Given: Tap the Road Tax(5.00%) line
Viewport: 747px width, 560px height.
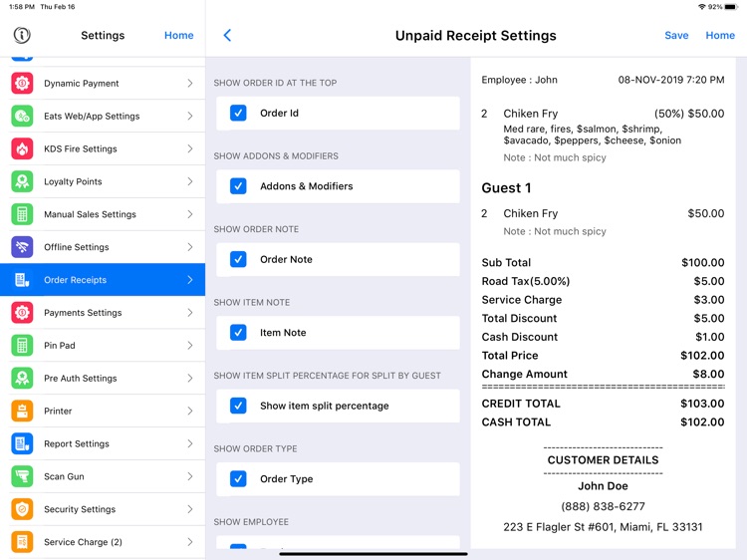Looking at the screenshot, I should click(603, 281).
